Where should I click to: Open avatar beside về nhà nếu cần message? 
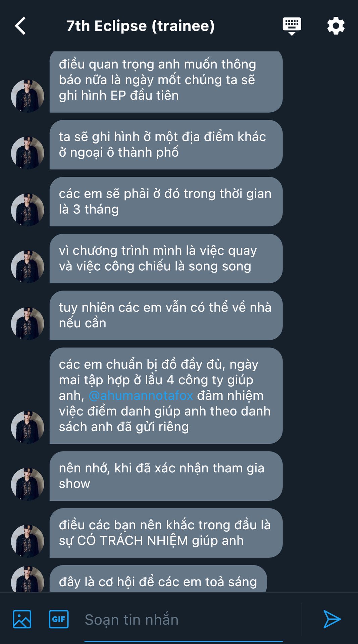pos(28,324)
